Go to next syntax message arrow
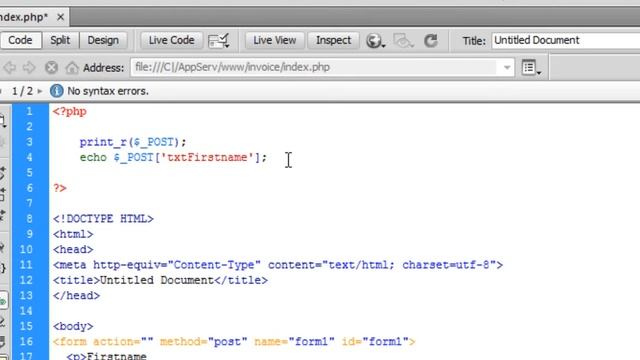 [x=40, y=91]
